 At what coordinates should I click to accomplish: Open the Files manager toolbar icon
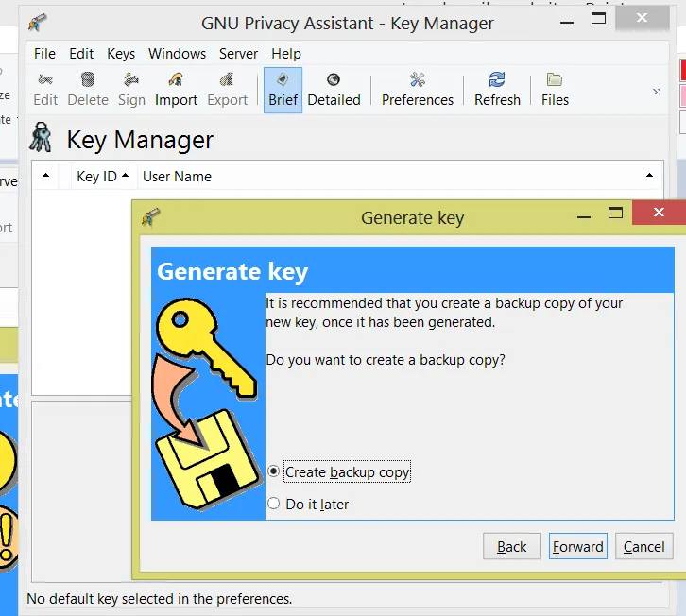coord(555,90)
